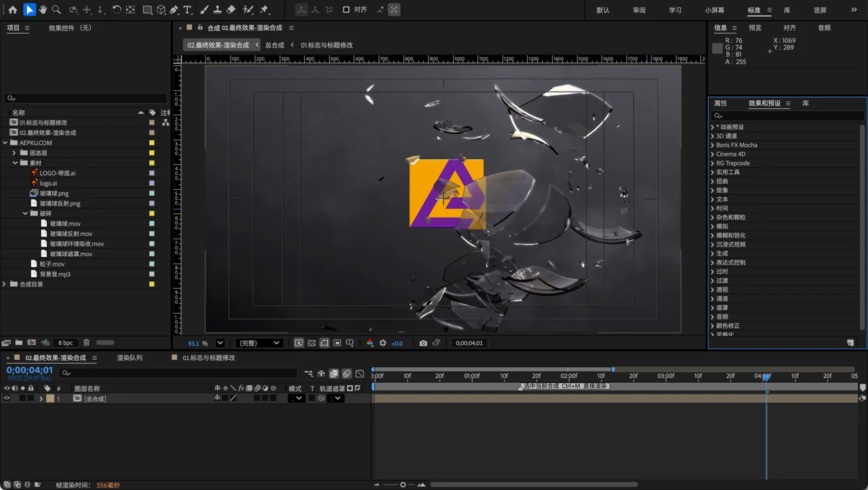
Task: Click the interpret footage icon
Action: pyautogui.click(x=6, y=343)
